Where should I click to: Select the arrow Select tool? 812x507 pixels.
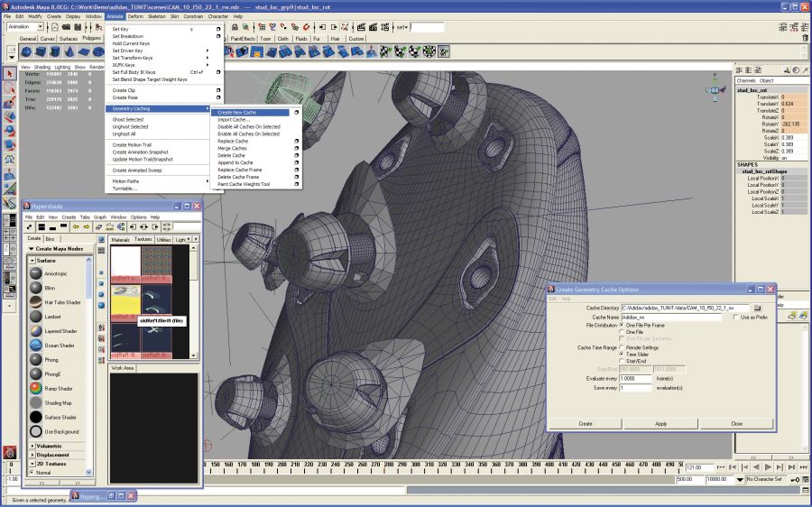click(x=10, y=74)
